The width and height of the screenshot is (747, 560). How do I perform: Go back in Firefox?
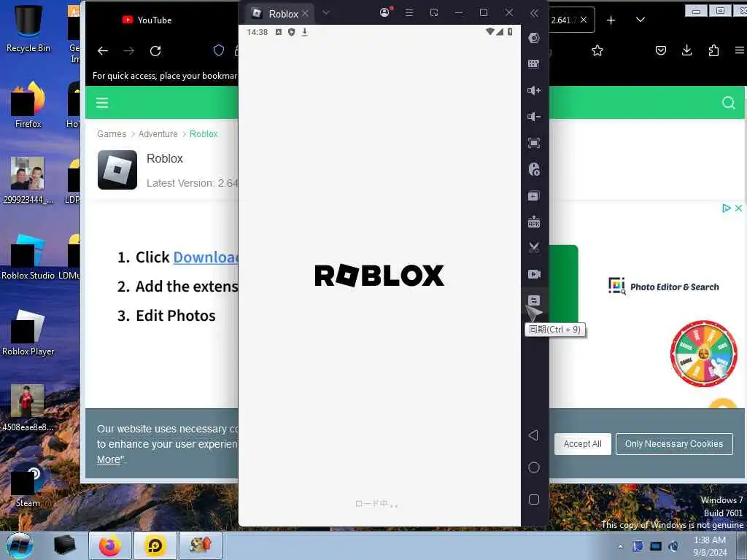coord(103,51)
